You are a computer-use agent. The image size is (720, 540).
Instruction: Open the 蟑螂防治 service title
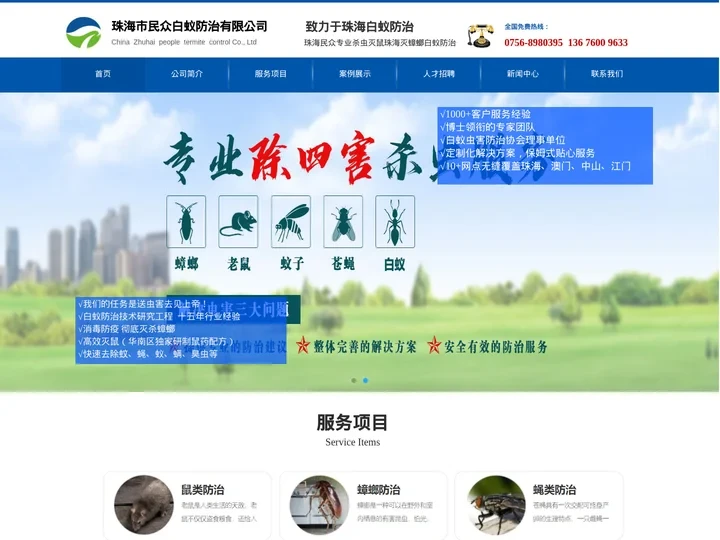pyautogui.click(x=379, y=490)
